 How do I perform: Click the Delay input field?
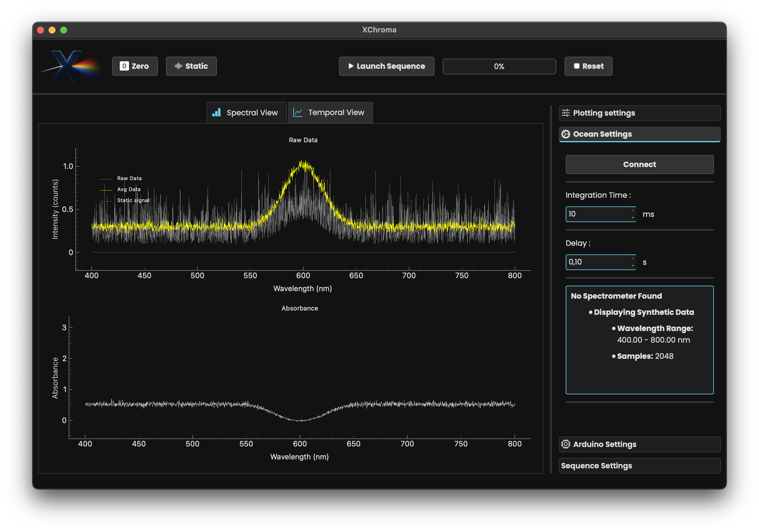pyautogui.click(x=597, y=262)
